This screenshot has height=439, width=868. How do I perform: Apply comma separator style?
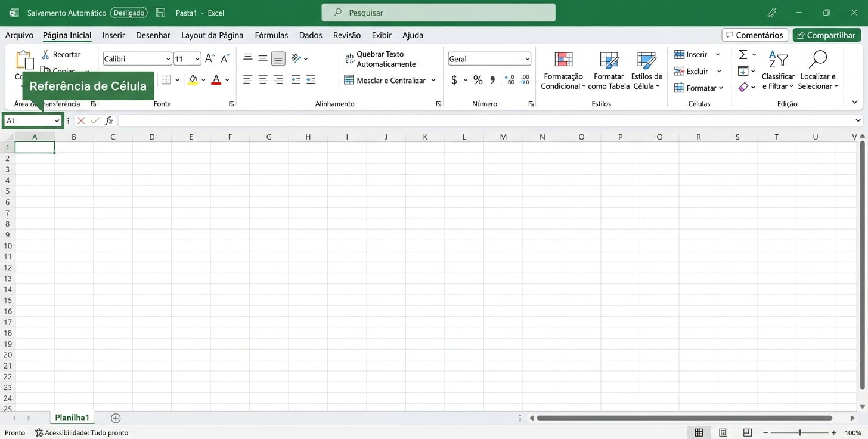492,80
